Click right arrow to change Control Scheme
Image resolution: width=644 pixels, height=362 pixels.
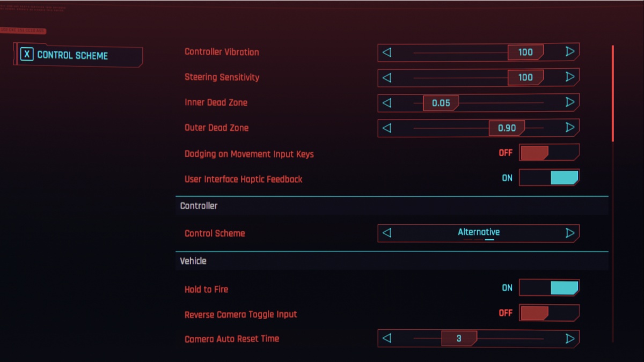570,233
